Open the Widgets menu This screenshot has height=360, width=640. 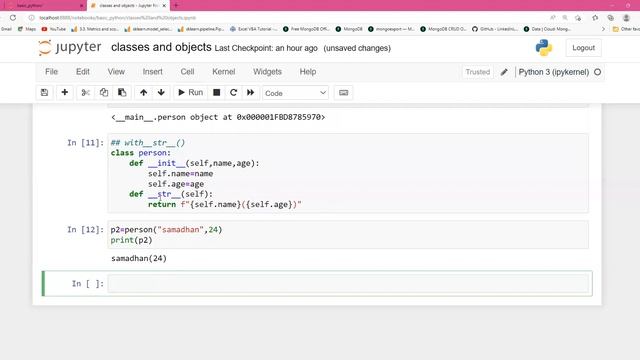[267, 72]
